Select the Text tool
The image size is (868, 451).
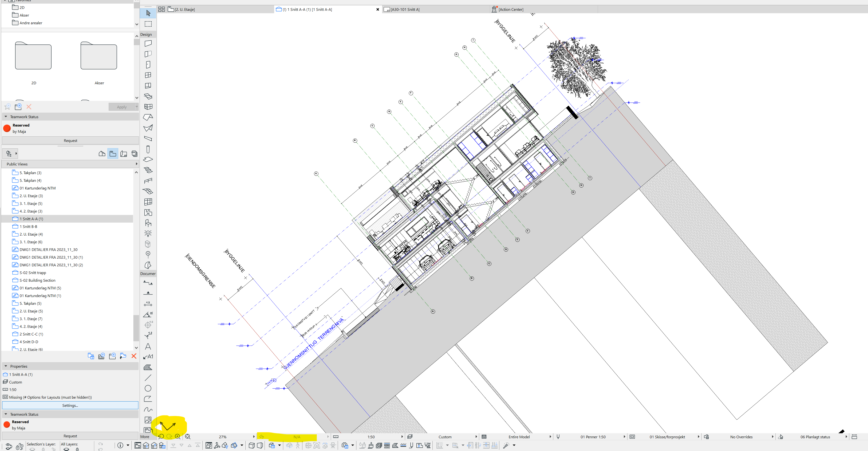point(148,347)
